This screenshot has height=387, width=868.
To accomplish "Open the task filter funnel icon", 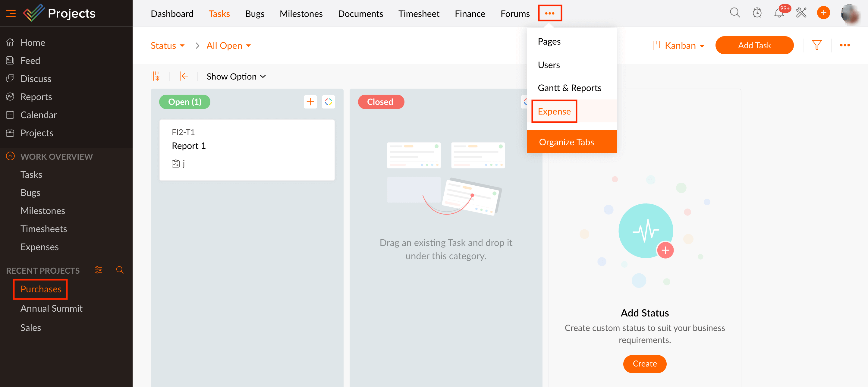I will [816, 45].
